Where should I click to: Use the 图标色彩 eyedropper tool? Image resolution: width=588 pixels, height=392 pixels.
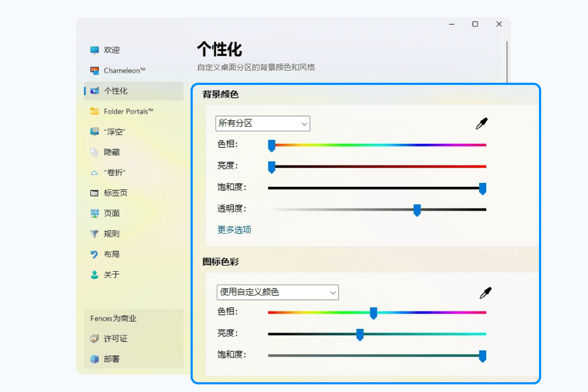485,293
